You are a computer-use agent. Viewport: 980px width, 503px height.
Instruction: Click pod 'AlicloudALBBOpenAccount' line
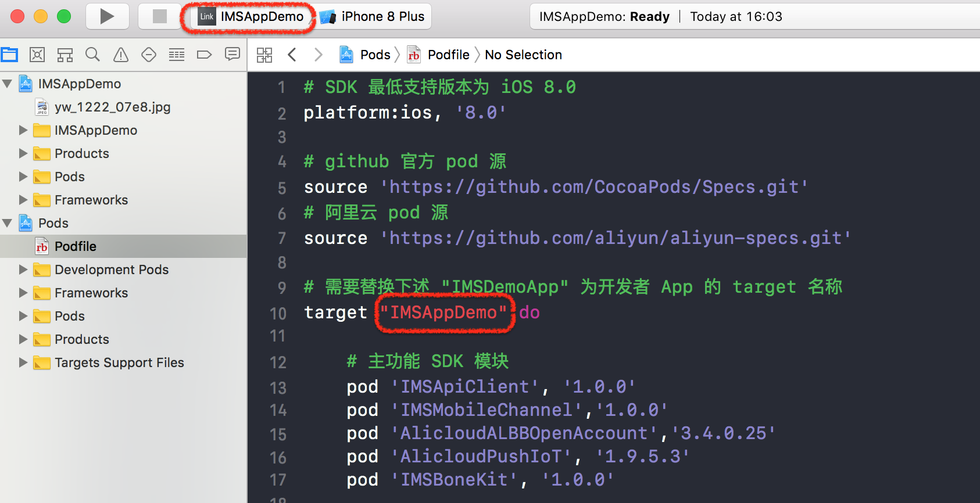click(561, 433)
